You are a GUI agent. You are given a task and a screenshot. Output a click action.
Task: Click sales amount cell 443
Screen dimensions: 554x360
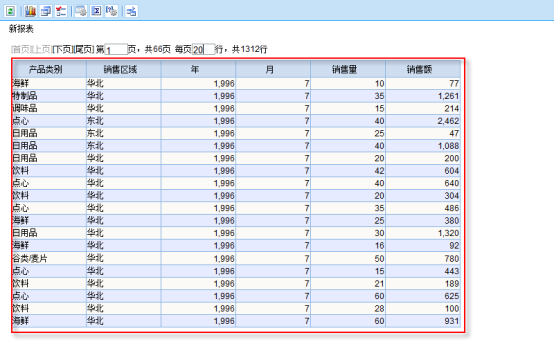pos(423,271)
